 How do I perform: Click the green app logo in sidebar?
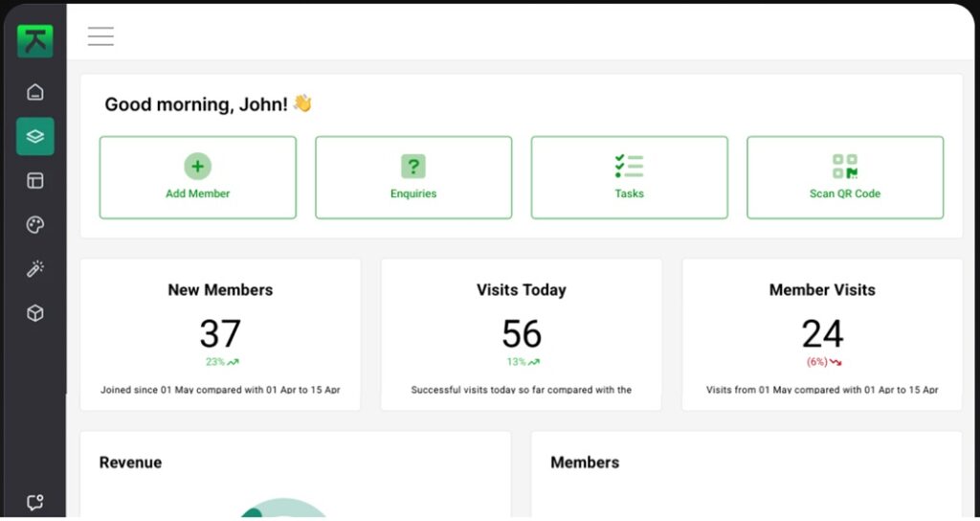[35, 40]
